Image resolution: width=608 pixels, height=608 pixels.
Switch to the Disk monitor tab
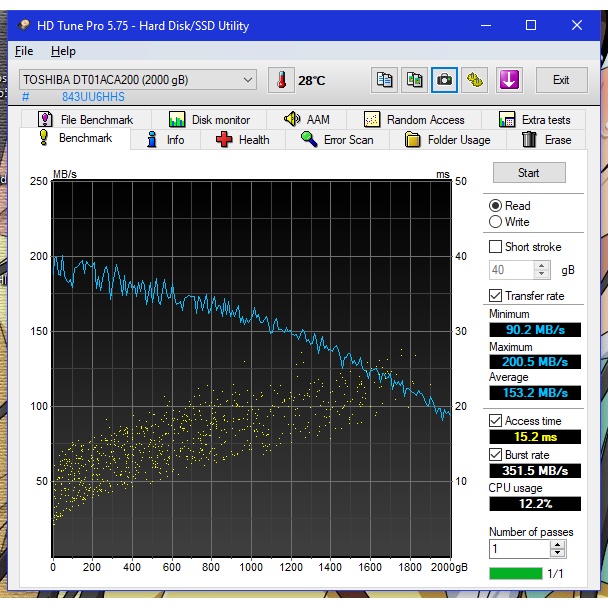(x=210, y=120)
